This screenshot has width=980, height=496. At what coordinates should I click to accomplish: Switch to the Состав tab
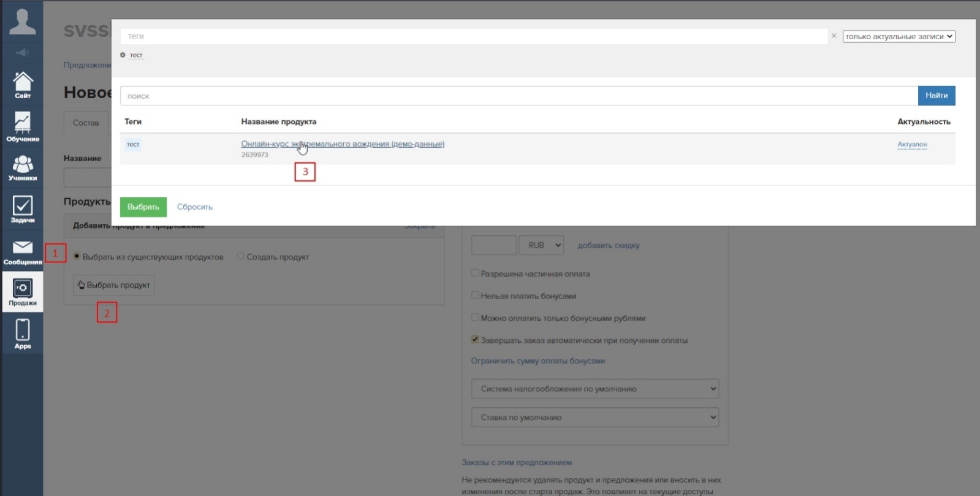[86, 123]
